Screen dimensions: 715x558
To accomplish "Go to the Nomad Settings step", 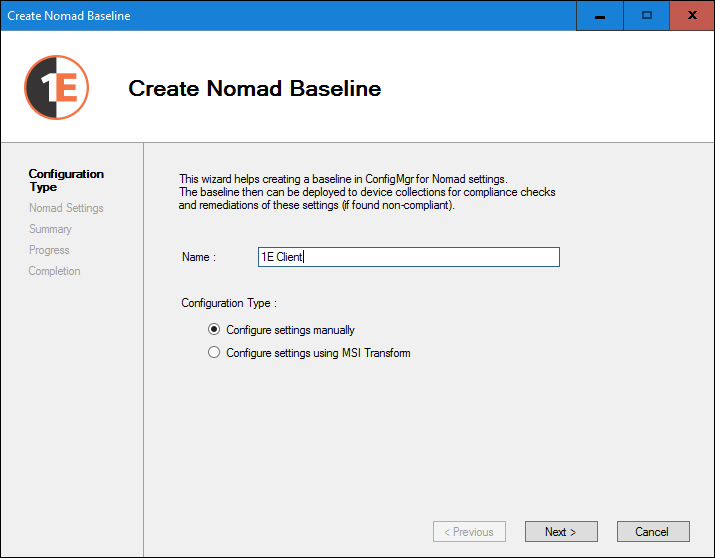I will (66, 208).
